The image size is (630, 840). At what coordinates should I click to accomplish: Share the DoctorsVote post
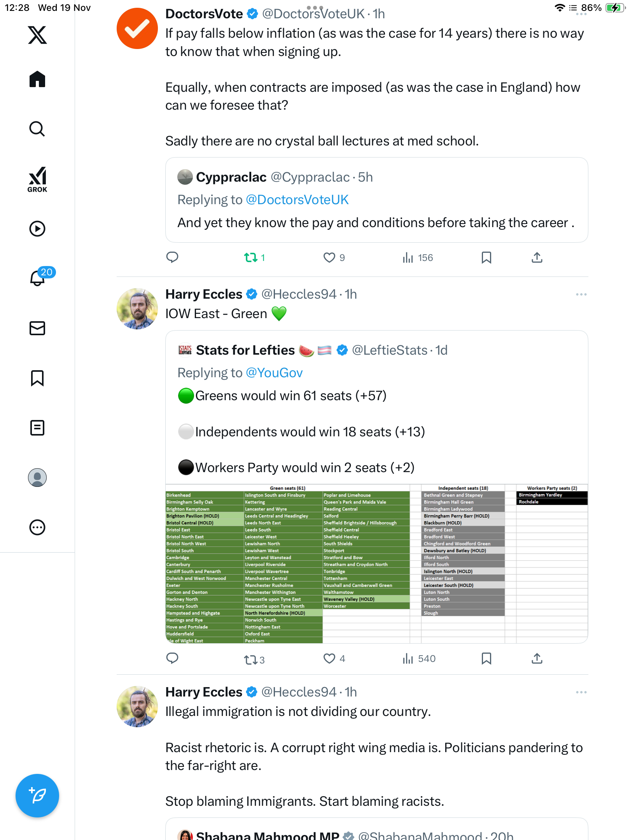pyautogui.click(x=537, y=257)
